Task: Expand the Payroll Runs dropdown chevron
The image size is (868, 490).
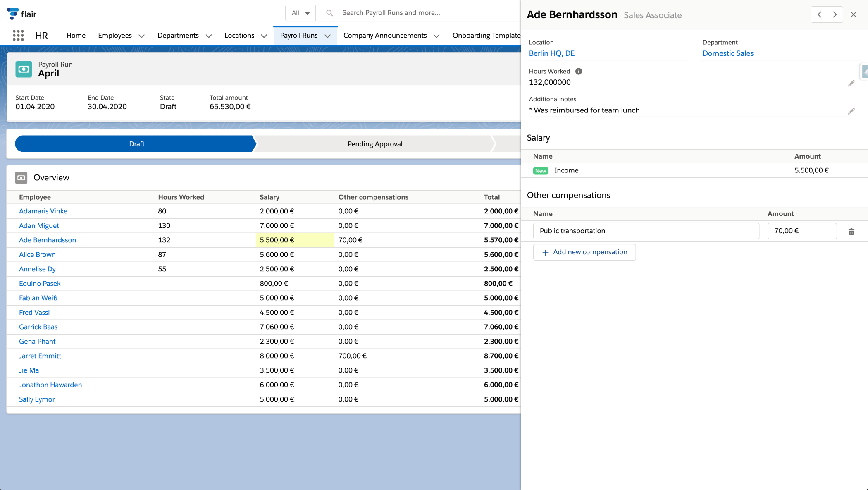Action: (x=328, y=36)
